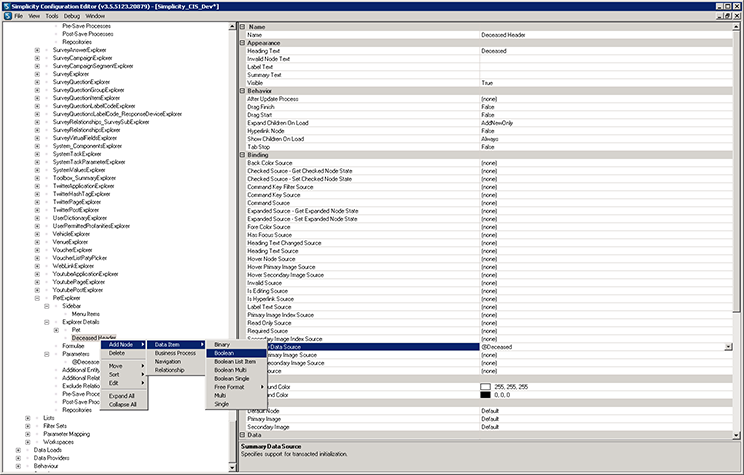Open the View menu
This screenshot has width=744, height=475.
(x=34, y=16)
